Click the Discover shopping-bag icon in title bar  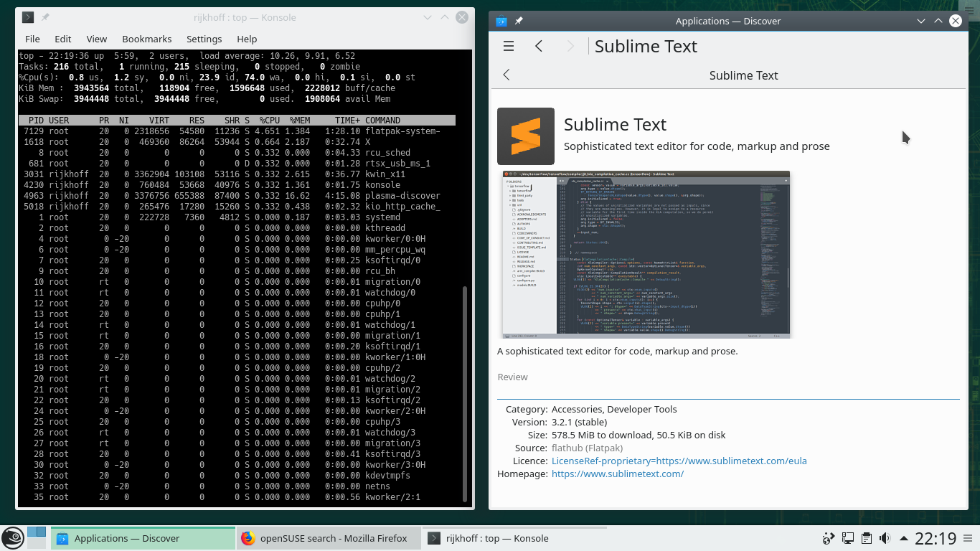(501, 21)
